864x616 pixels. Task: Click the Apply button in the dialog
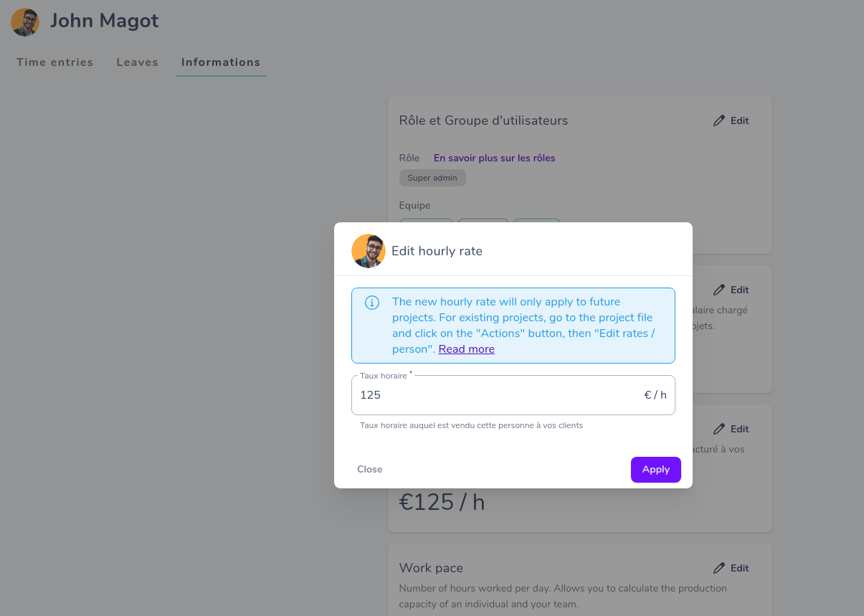point(655,470)
